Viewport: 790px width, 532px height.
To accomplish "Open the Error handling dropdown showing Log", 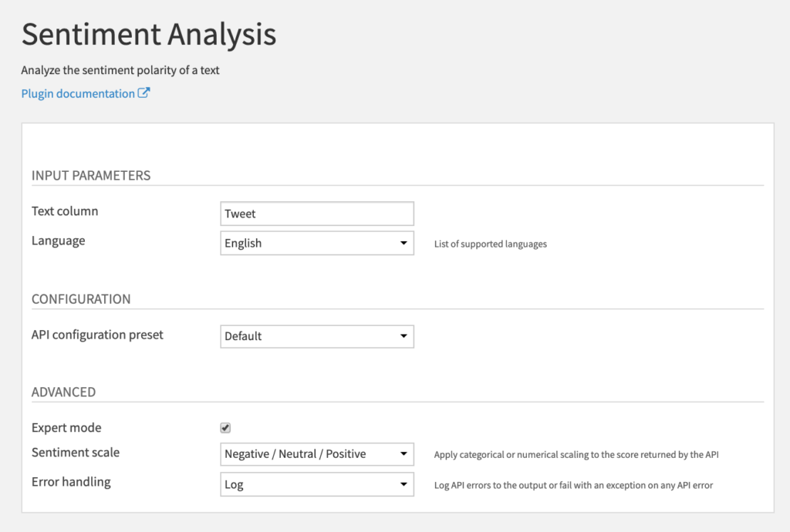I will 317,484.
